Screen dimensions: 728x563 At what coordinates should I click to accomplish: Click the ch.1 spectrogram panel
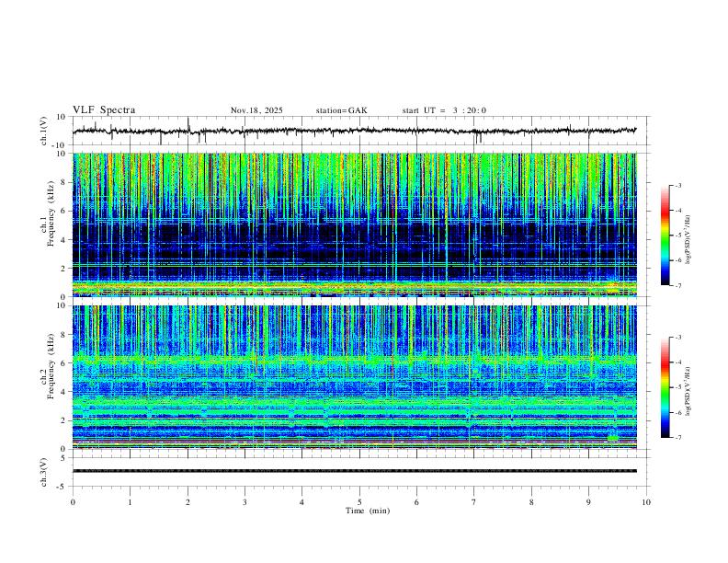click(x=355, y=224)
